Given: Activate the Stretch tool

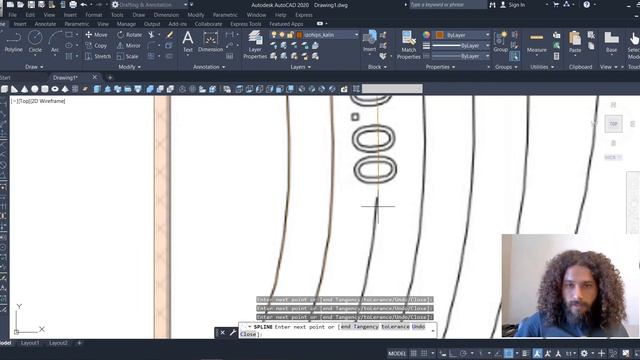Looking at the screenshot, I should point(98,56).
